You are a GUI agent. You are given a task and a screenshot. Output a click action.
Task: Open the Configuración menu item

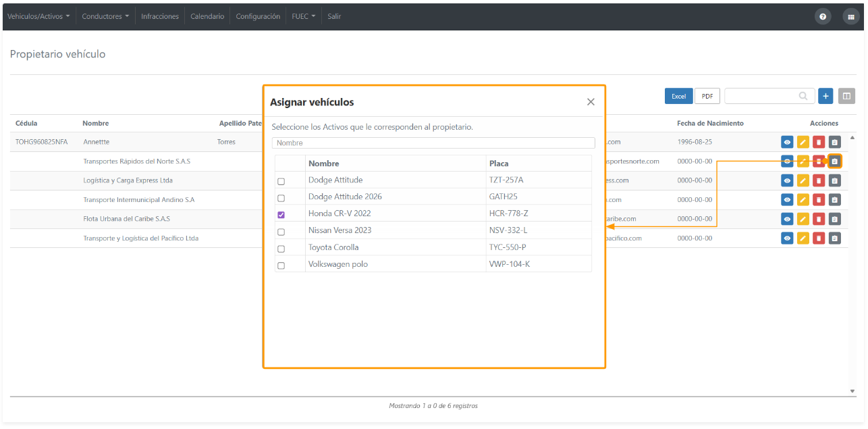point(258,16)
